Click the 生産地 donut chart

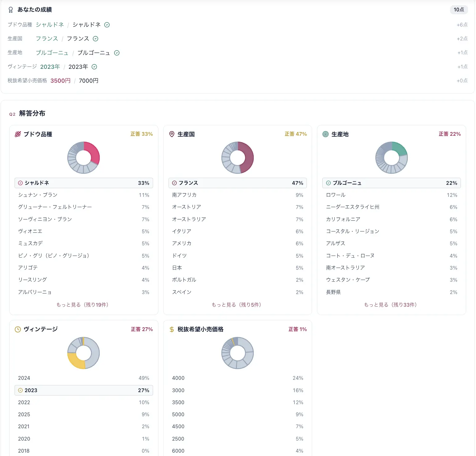point(391,158)
